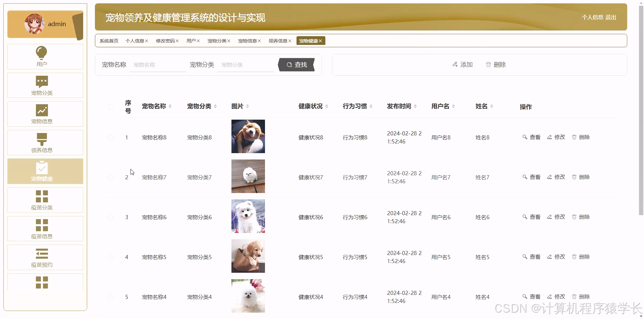Open the image thumbnail for 宠物名称4
644x319 pixels.
coord(248,296)
